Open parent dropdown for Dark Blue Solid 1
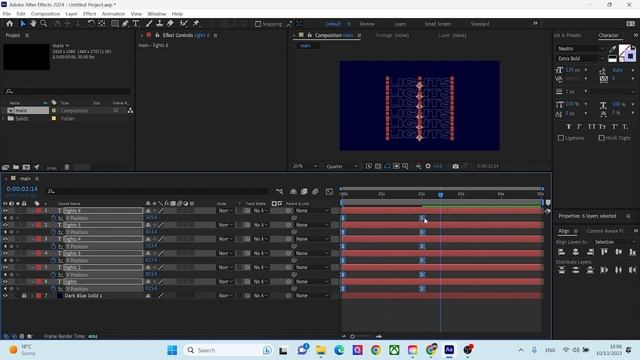This screenshot has width=640, height=360. [312, 296]
